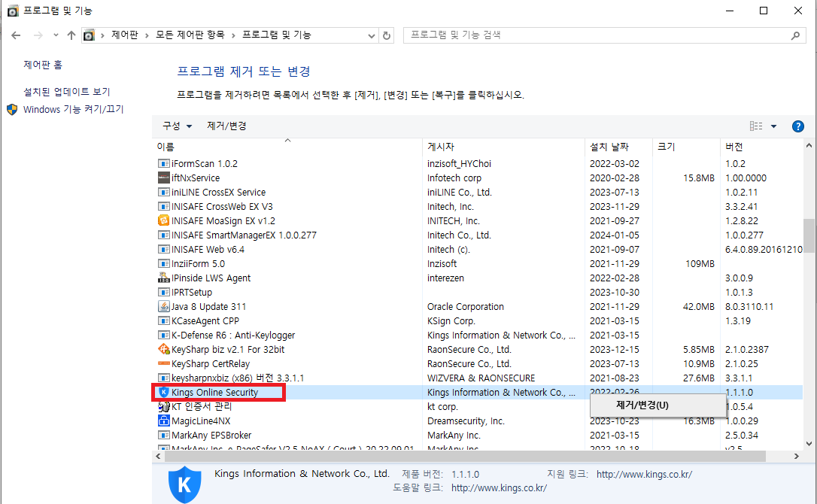Click the Kings Online Security shield icon in list

163,392
